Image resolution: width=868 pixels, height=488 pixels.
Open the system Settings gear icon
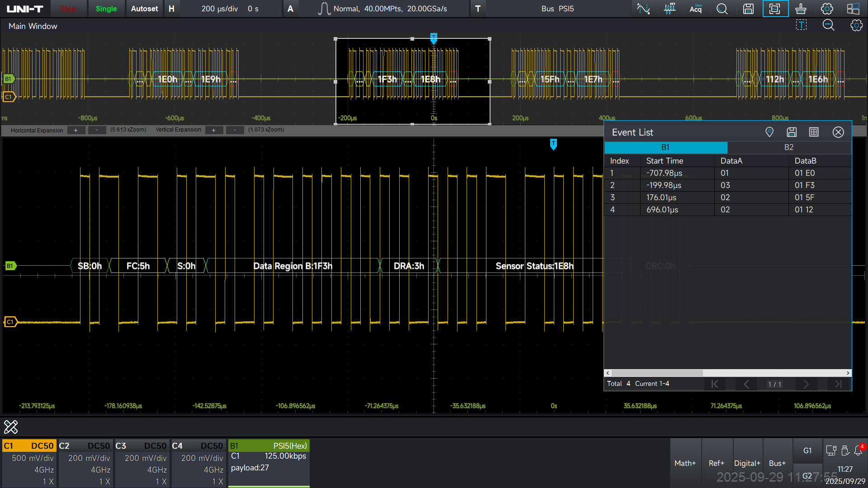pos(827,9)
